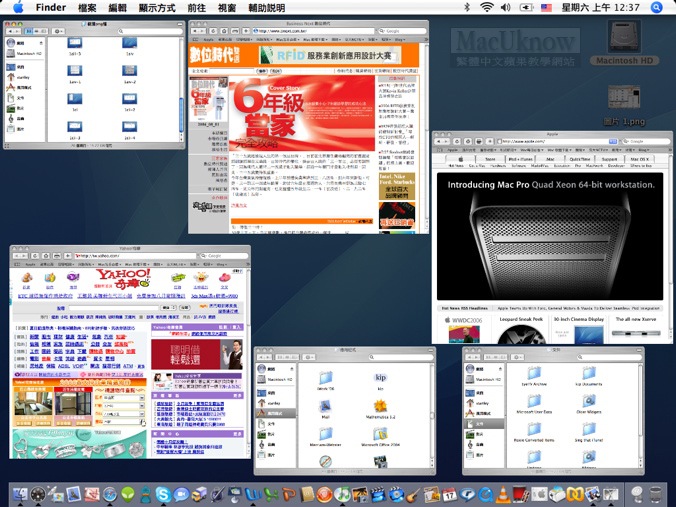Open the 編輯 menu

118,7
